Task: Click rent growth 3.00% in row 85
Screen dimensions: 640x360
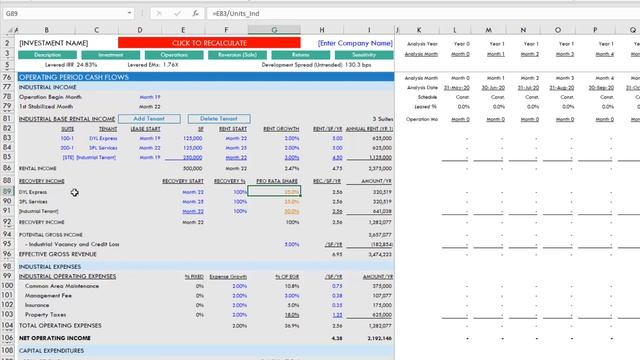Action: [x=292, y=158]
